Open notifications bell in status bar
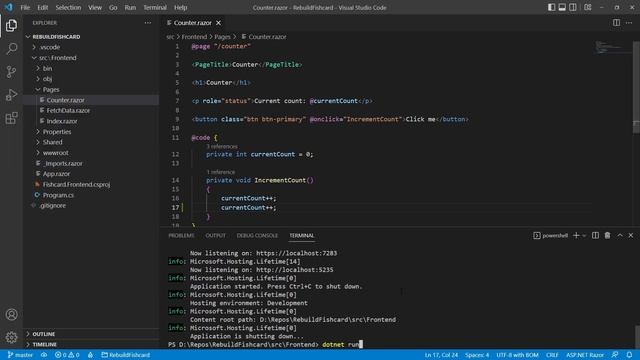 629,355
